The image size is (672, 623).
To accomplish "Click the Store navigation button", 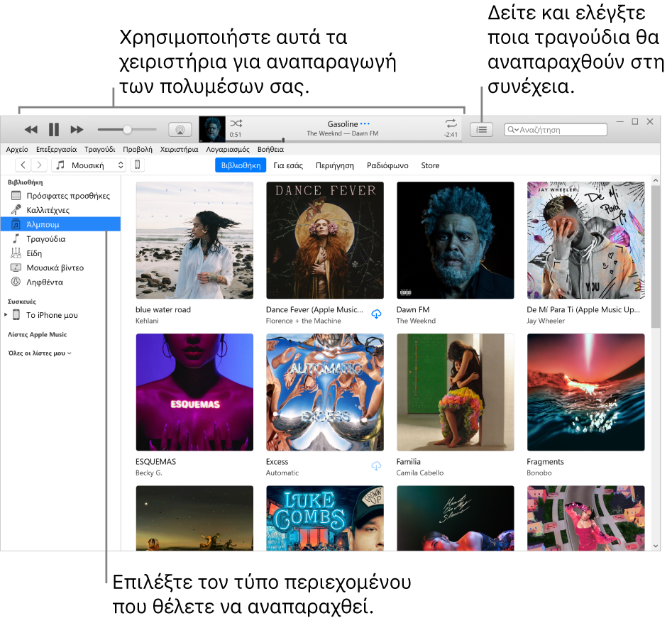I will pos(430,165).
